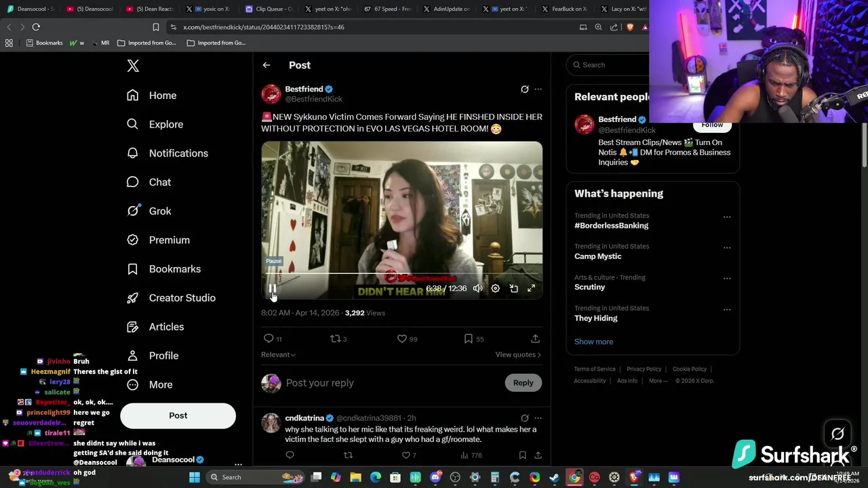Bookmark the post with 55 bookmarks
The height and width of the screenshot is (488, 868).
pos(474,338)
